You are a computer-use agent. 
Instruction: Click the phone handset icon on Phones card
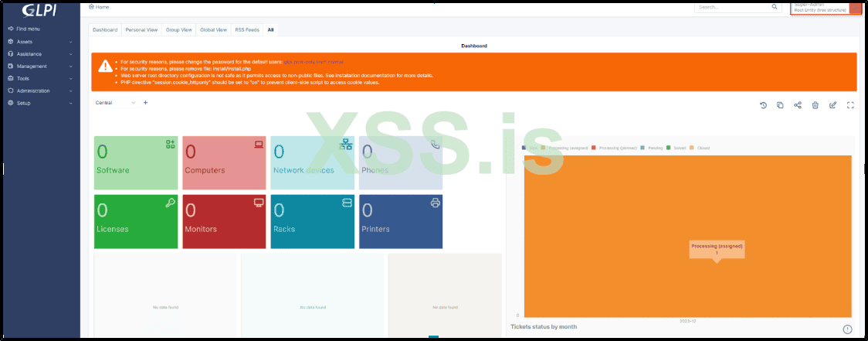(435, 144)
